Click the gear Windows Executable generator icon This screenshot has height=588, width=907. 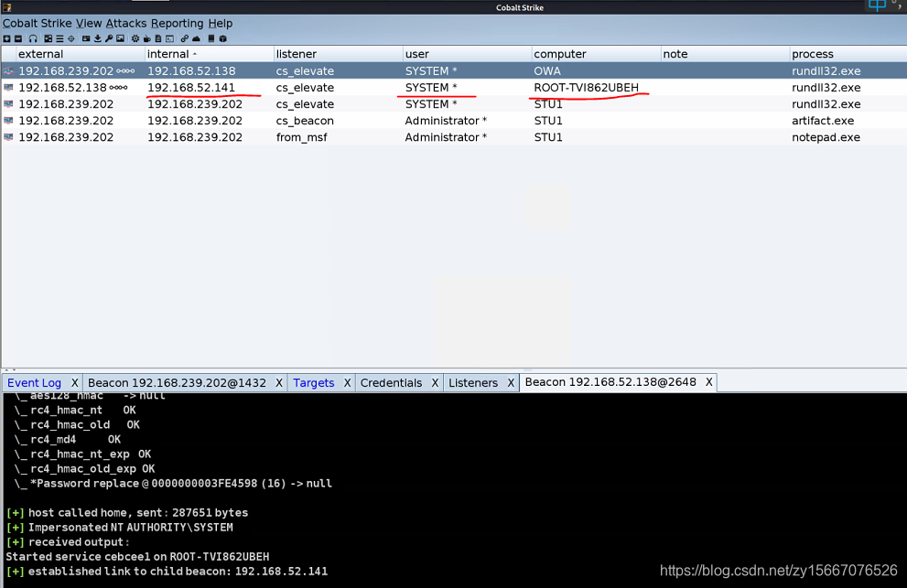point(135,38)
